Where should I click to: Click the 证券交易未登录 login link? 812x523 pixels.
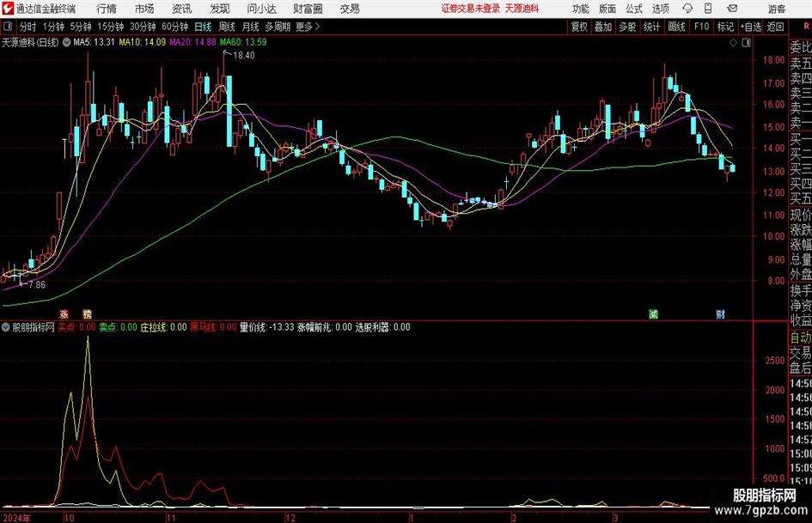pyautogui.click(x=471, y=9)
